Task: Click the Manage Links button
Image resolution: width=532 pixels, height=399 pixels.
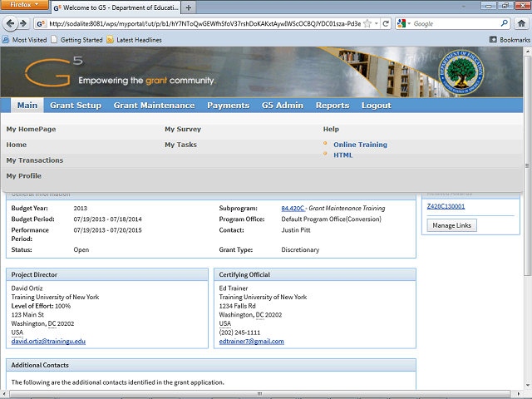Action: (x=451, y=225)
